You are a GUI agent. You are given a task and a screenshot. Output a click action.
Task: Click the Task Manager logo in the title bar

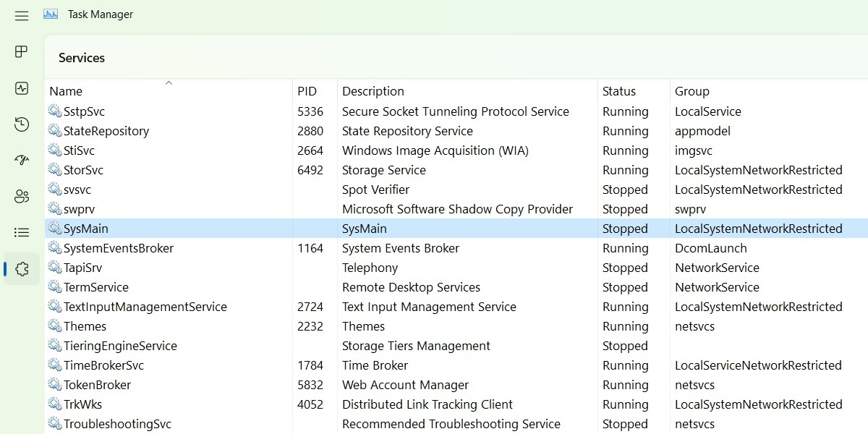pyautogui.click(x=50, y=14)
